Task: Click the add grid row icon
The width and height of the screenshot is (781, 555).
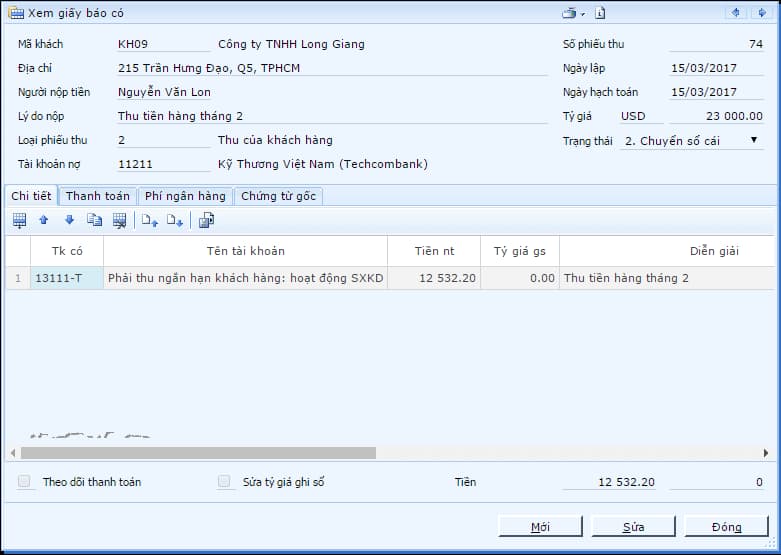Action: coord(19,220)
